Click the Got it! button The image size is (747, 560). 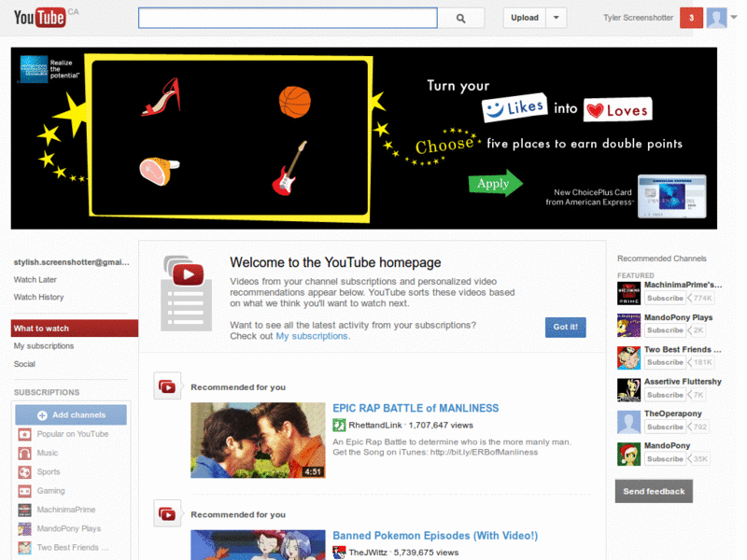[566, 328]
